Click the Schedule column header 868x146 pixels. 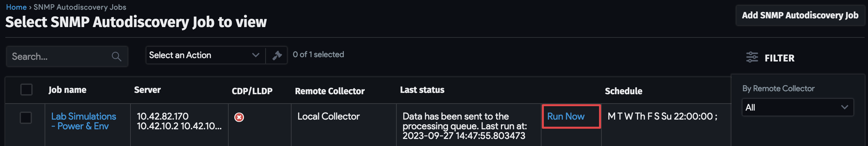click(x=623, y=91)
